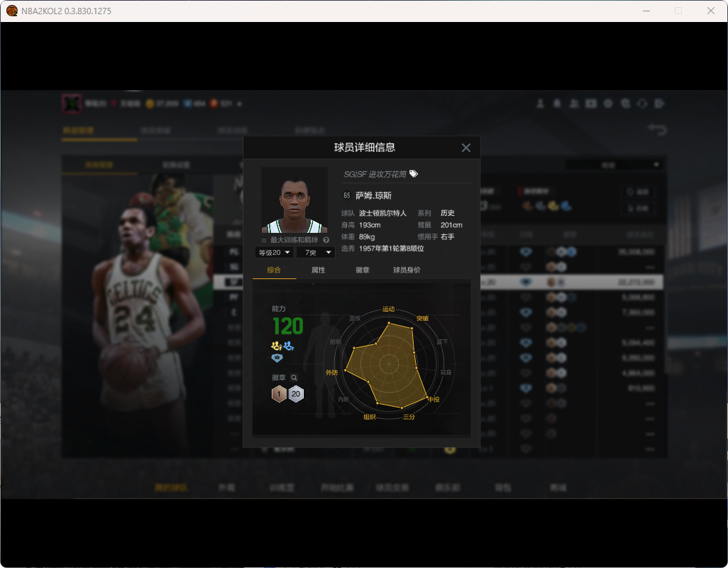Image resolution: width=728 pixels, height=568 pixels.
Task: Select the bronze hexagon badge numbered 1
Action: tap(279, 394)
